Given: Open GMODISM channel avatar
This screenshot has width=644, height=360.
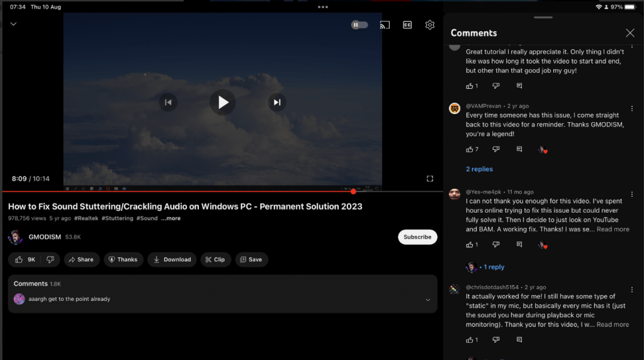Looking at the screenshot, I should tap(16, 237).
